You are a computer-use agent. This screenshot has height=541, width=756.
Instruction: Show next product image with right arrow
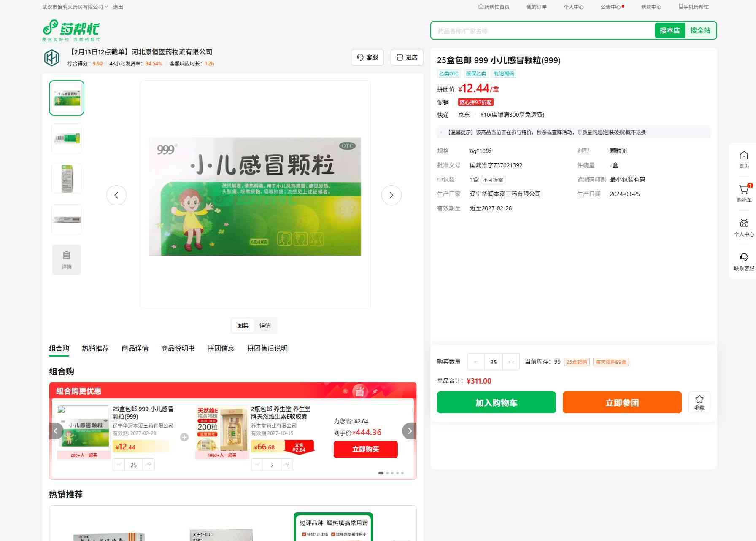point(391,195)
